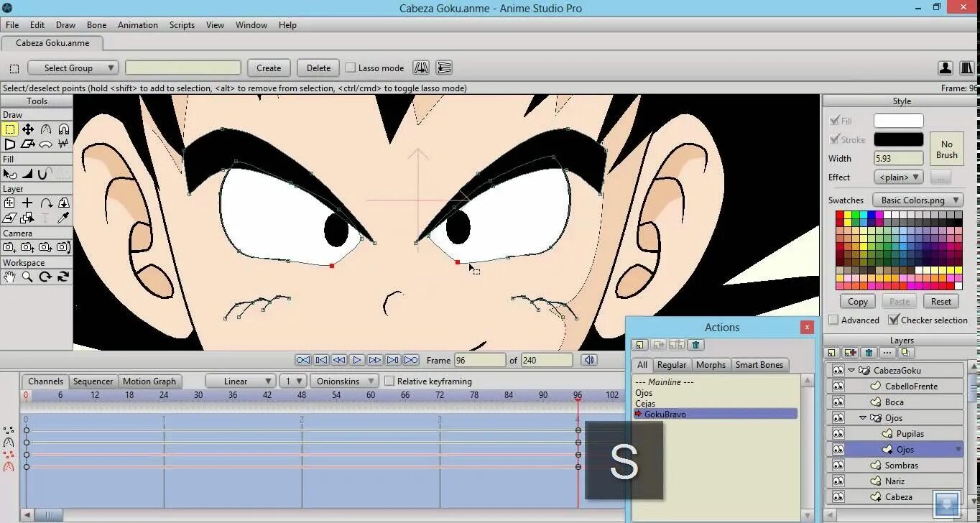The width and height of the screenshot is (980, 523).
Task: Enable Relative keyframing
Action: [x=389, y=381]
